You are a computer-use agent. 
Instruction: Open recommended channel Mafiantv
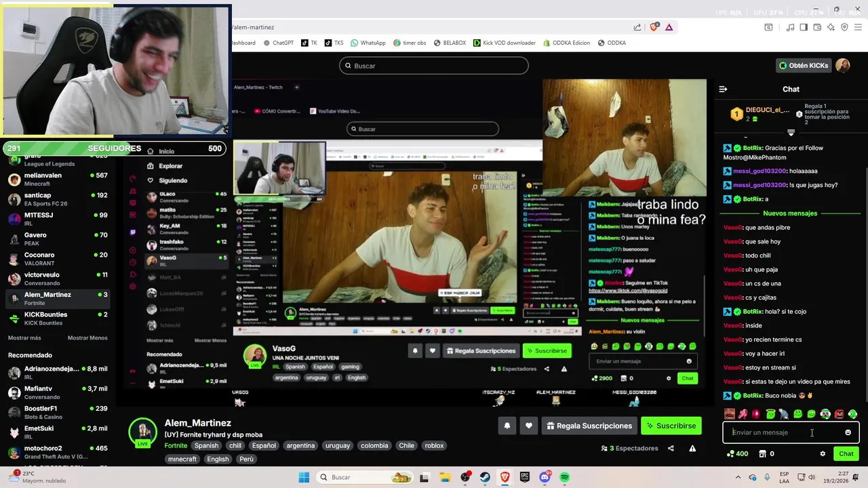(58, 392)
